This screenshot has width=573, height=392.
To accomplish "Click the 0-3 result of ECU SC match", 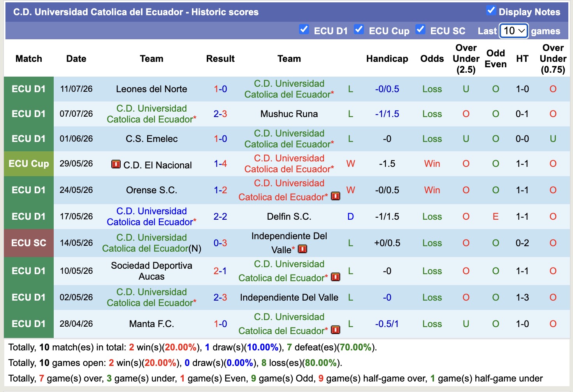I will [220, 243].
